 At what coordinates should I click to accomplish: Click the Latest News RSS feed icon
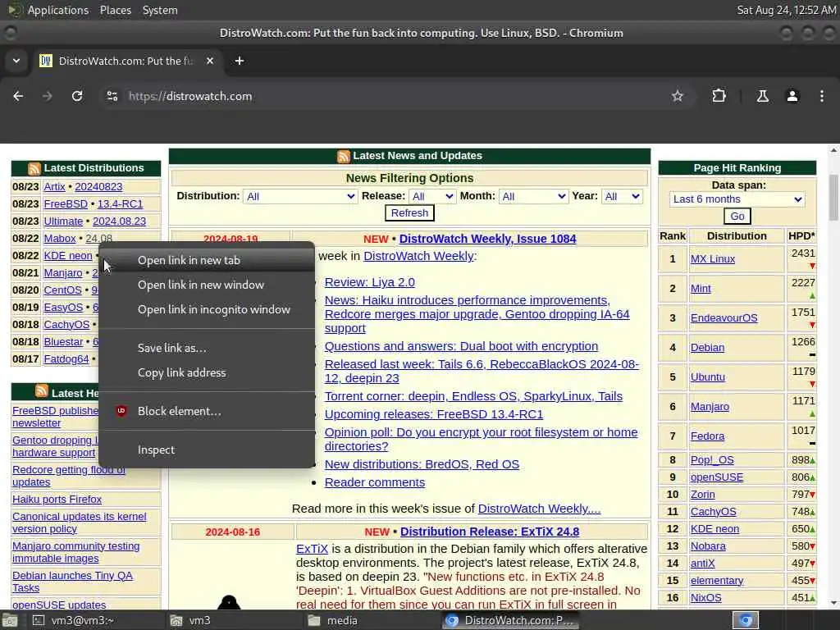[x=344, y=156]
